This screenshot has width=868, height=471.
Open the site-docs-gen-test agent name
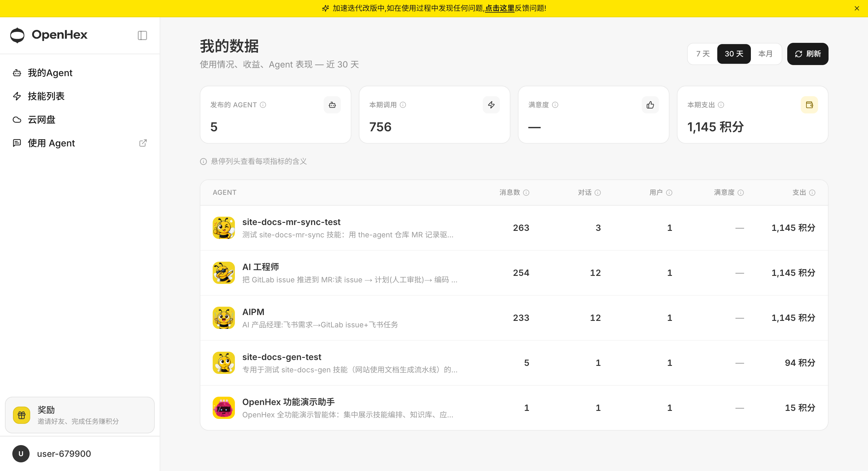click(282, 357)
